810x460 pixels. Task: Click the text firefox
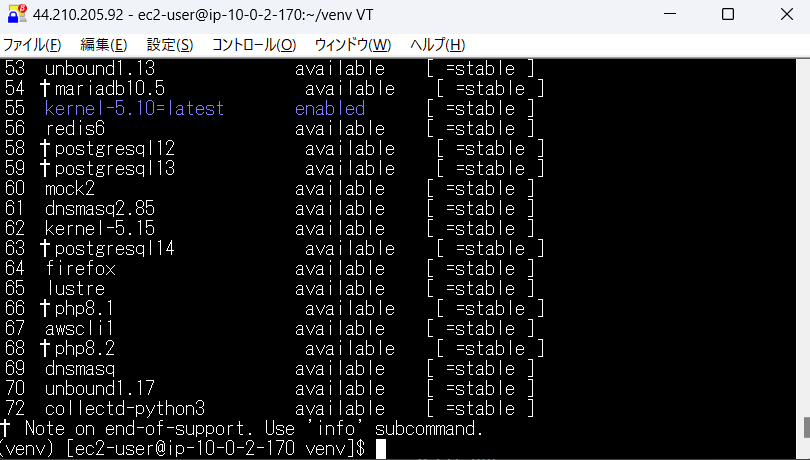(80, 269)
